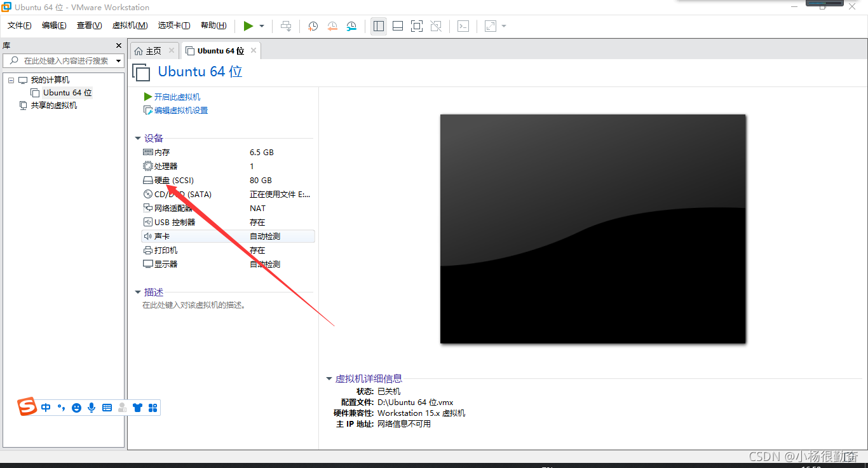Open the 文件(F) menu
Viewport: 868px width, 468px height.
pos(20,25)
